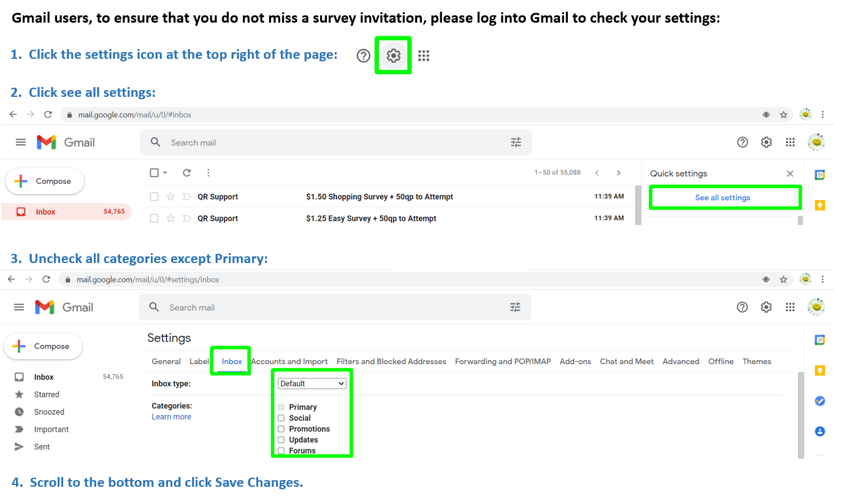Open main menu hamburger in step 3 screenshot
The width and height of the screenshot is (853, 504).
[x=20, y=307]
